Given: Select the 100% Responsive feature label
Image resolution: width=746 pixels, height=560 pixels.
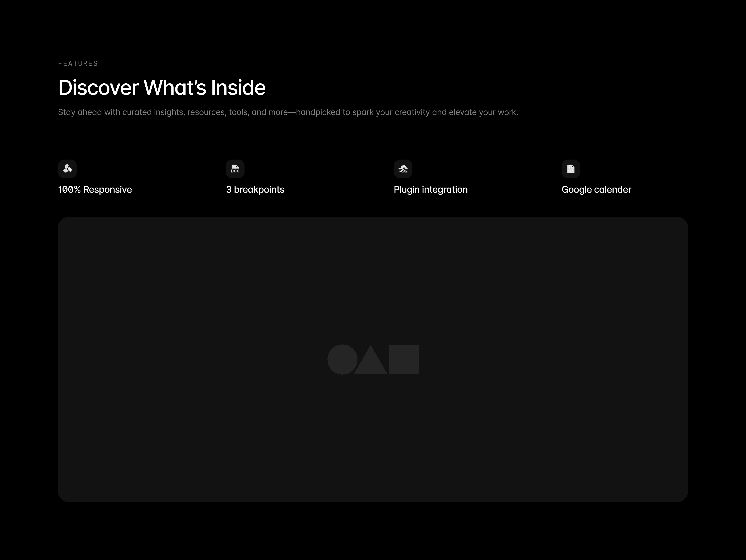Looking at the screenshot, I should pos(95,189).
